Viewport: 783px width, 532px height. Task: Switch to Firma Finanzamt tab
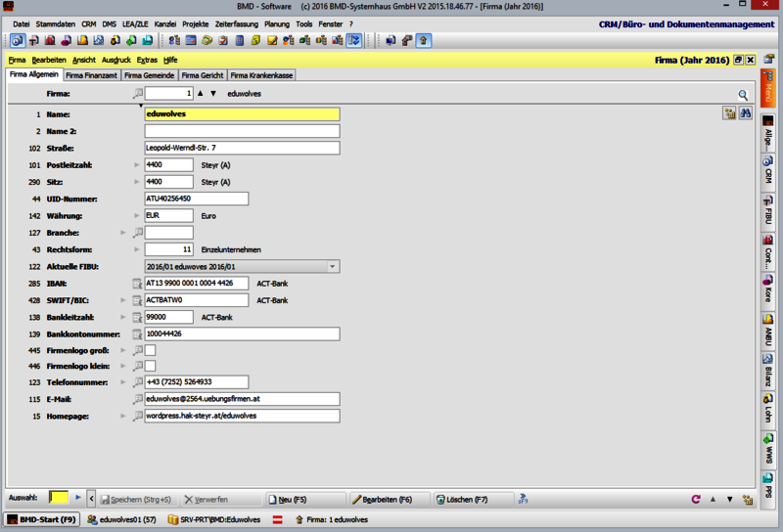pyautogui.click(x=91, y=75)
